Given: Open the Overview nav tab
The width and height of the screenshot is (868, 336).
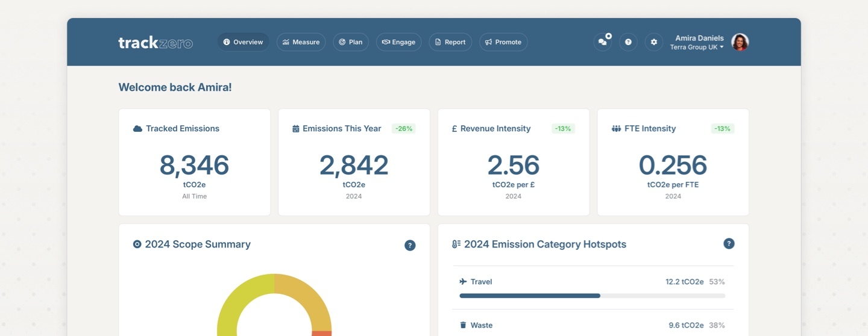Looking at the screenshot, I should tap(243, 42).
